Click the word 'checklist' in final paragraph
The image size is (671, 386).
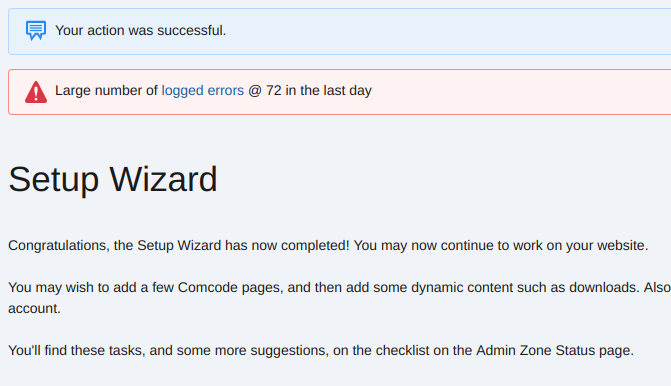point(402,350)
